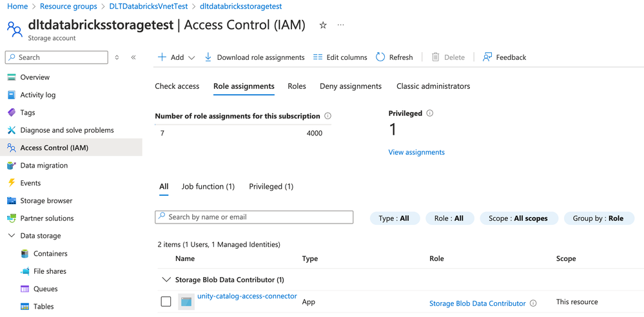Screen dimensions: 644x317
Task: Click the unity-catalog-access-connector app icon
Action: (x=186, y=302)
